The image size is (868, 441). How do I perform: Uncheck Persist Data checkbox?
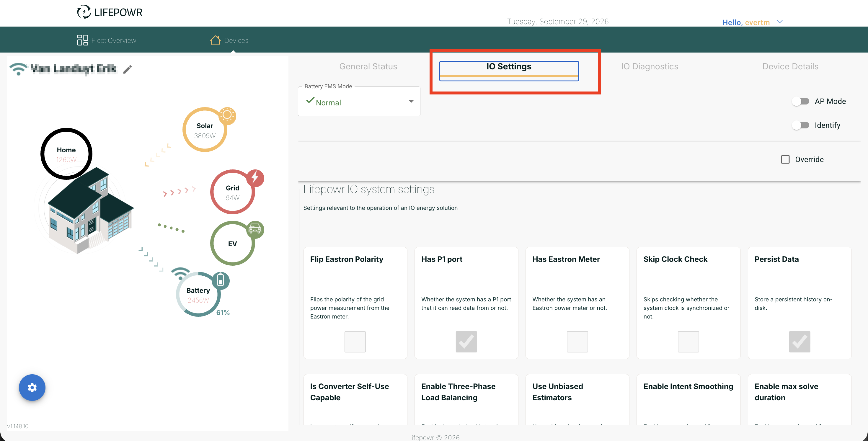point(800,342)
